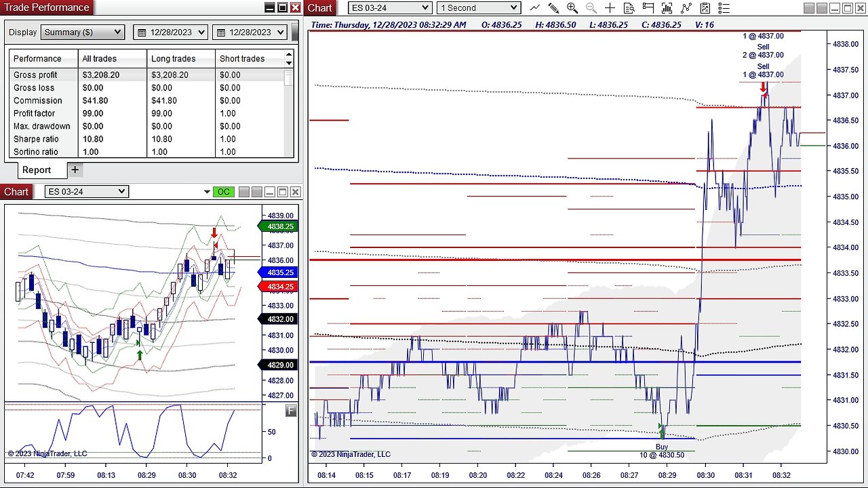Expand the toolbar arrow beside OC button
868x488 pixels.
207,192
